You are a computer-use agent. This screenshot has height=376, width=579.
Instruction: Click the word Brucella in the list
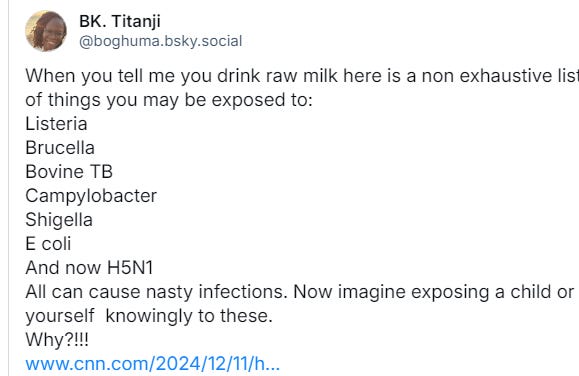pyautogui.click(x=60, y=148)
